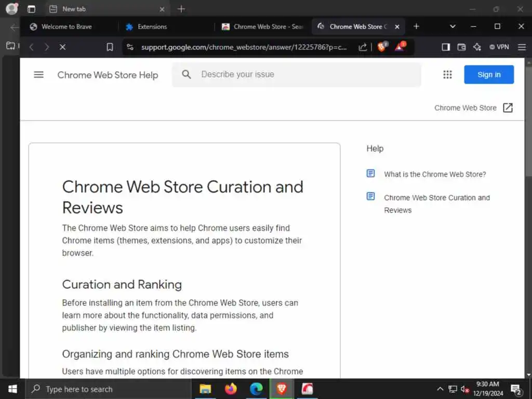532x399 pixels.
Task: Click the address bar URL text
Action: 244,47
